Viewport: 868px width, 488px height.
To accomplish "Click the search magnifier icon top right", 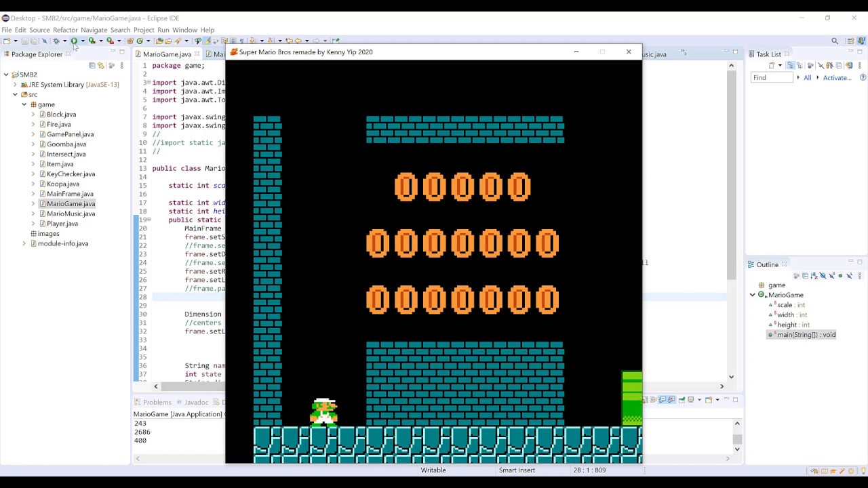I will click(x=835, y=41).
